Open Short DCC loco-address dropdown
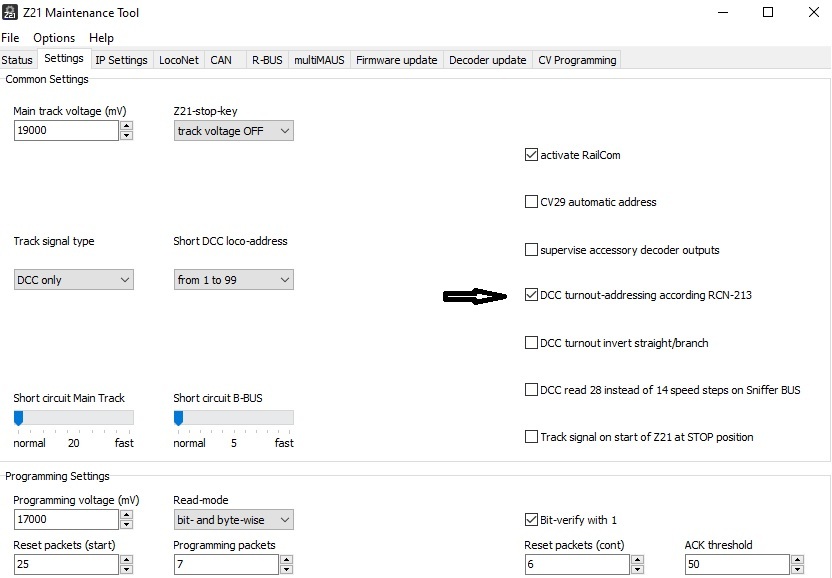 (233, 280)
